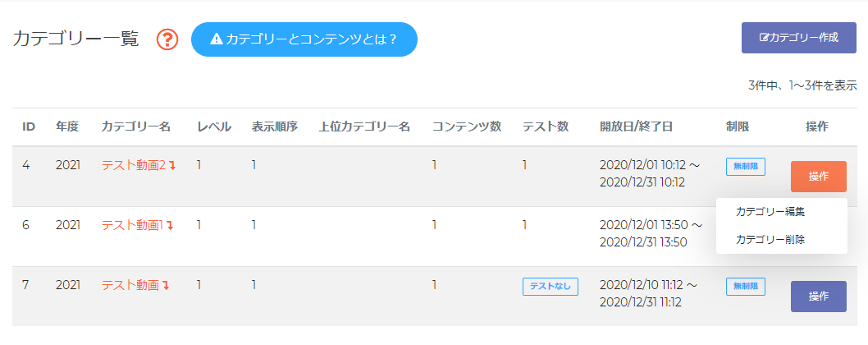Click warning triangle icon in blue button
Screen dimensions: 868x345
pos(217,39)
